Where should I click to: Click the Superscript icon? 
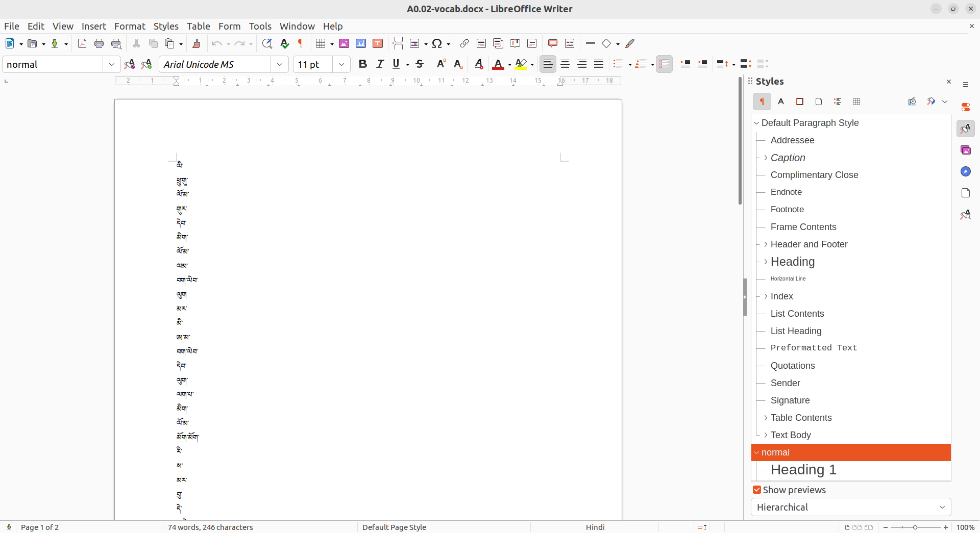pos(441,64)
